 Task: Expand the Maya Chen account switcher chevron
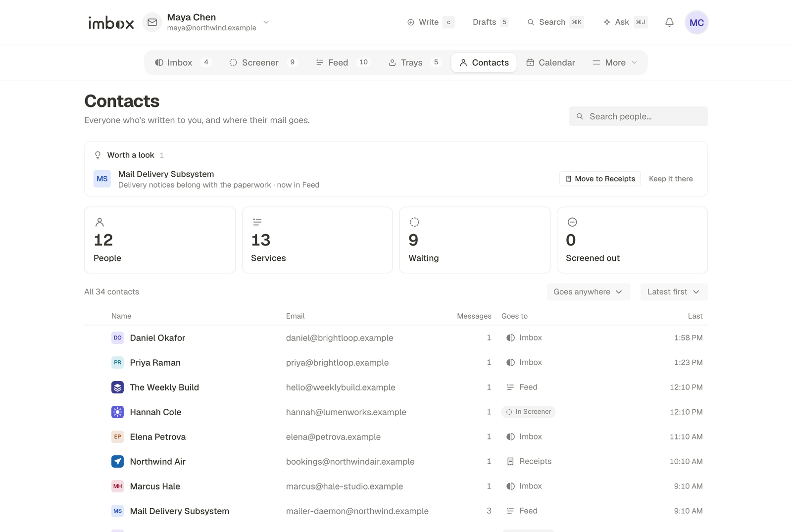pyautogui.click(x=266, y=22)
